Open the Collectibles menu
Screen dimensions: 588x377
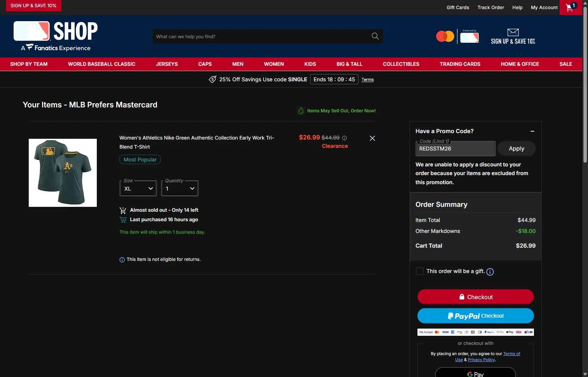click(401, 64)
